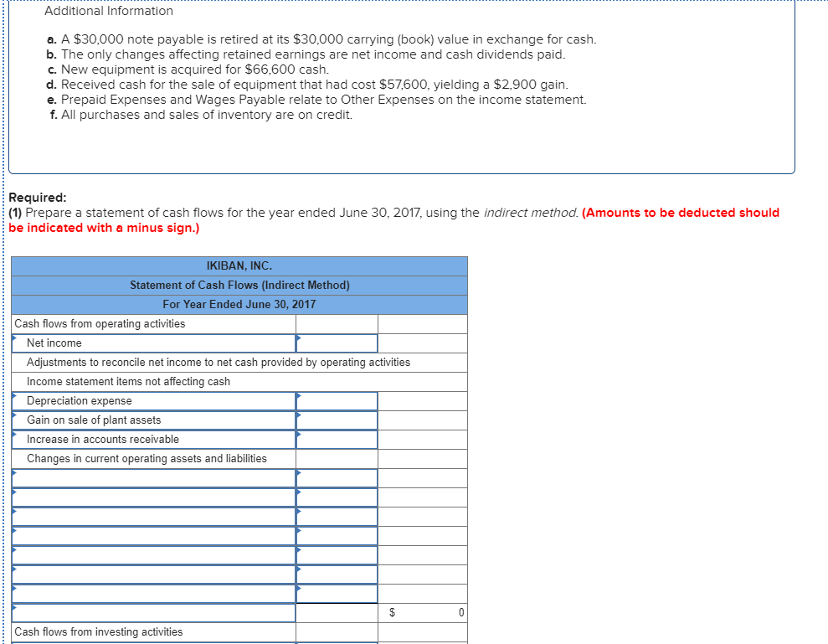Open the Depreciation expense label dropdown

pyautogui.click(x=153, y=401)
